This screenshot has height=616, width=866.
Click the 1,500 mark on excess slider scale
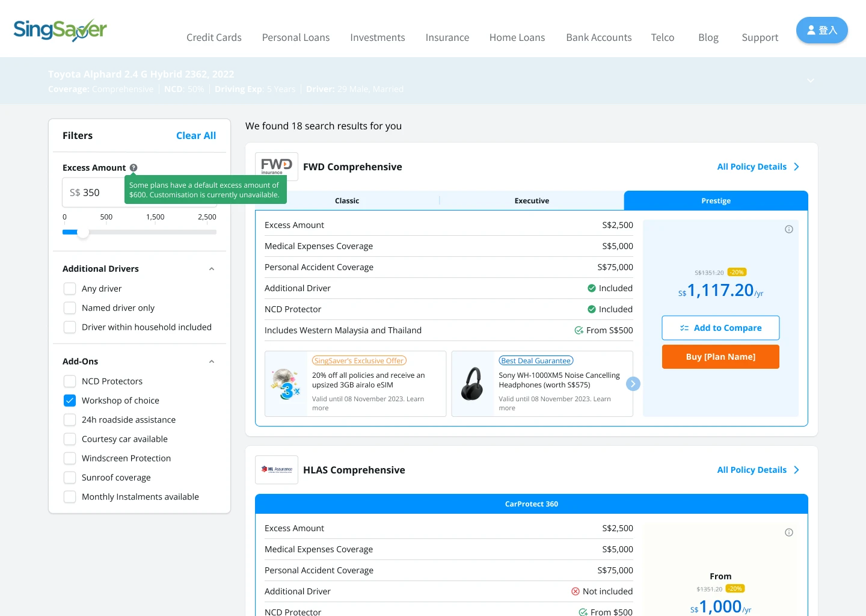[x=155, y=217]
